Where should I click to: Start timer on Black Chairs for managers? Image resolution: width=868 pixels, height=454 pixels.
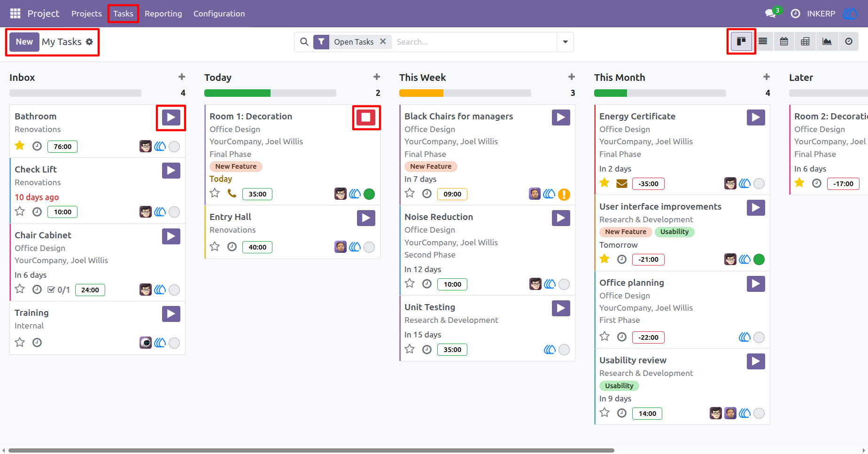pos(561,117)
